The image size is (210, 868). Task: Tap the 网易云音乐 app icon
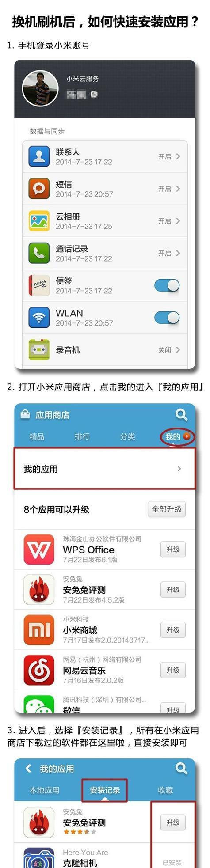(39, 670)
